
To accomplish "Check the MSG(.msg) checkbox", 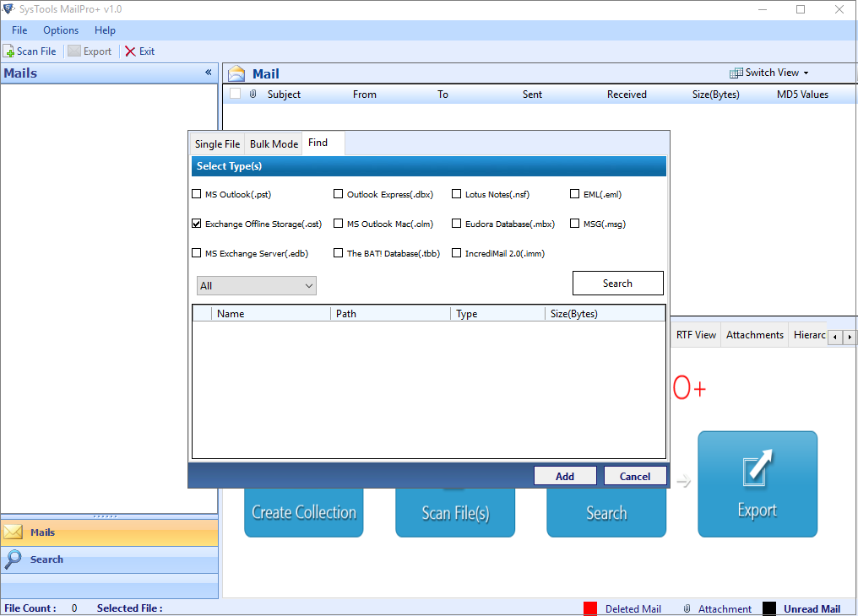I will 574,224.
